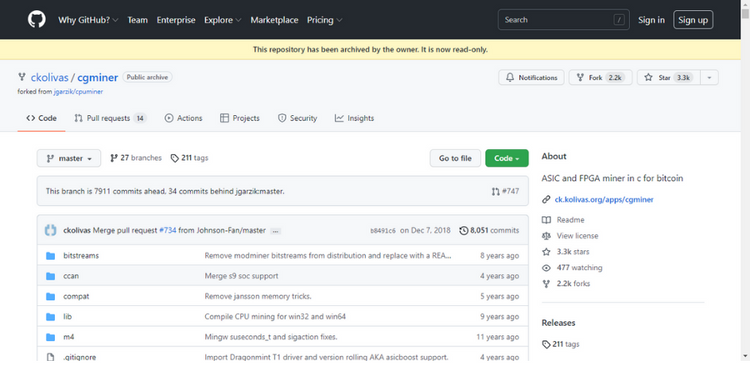Open cgminer repository name link
This screenshot has width=750, height=375.
click(x=98, y=77)
